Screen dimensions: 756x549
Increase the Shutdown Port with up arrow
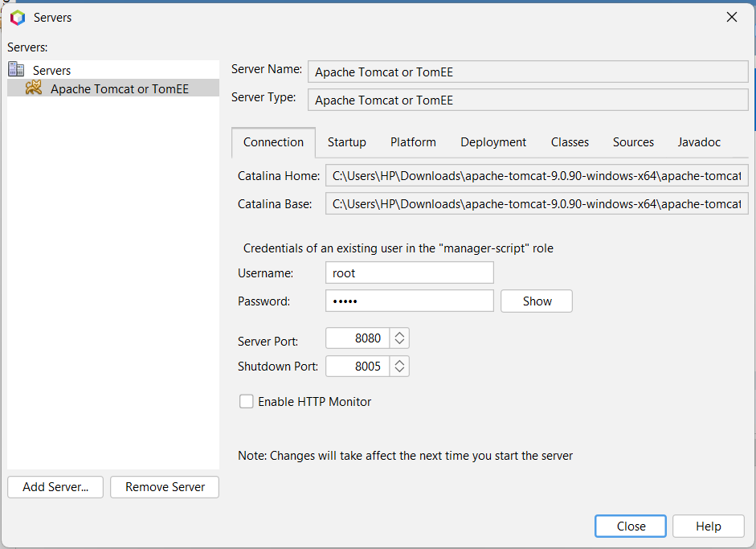[x=399, y=362]
